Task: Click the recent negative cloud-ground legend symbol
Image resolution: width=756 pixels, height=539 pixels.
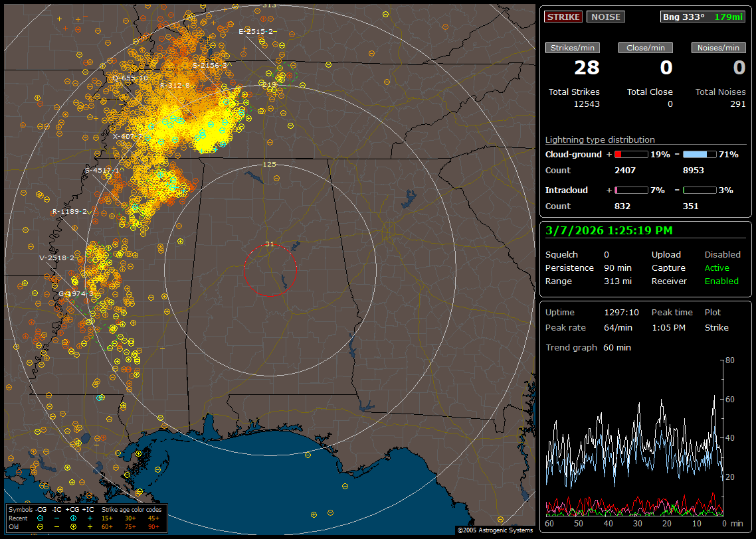Action: (x=41, y=518)
